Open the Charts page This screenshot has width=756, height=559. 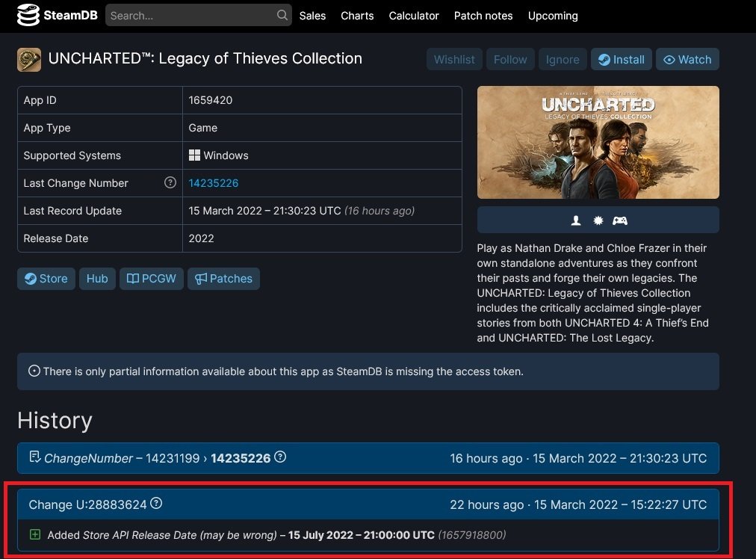(357, 16)
